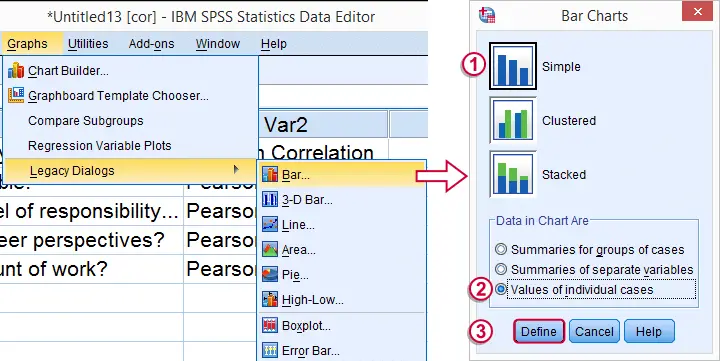Viewport: 720px width, 361px height.
Task: Click the Help button in dialog
Action: [649, 331]
